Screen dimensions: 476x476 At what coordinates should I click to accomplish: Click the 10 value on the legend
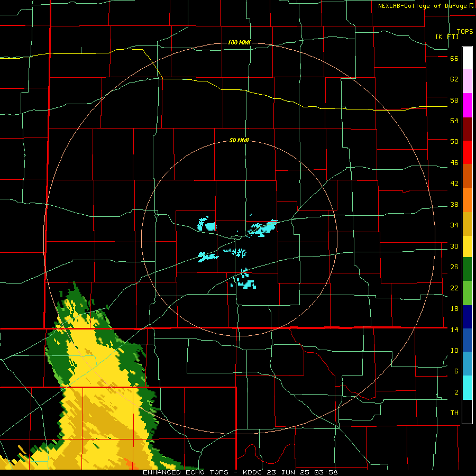pos(454,351)
